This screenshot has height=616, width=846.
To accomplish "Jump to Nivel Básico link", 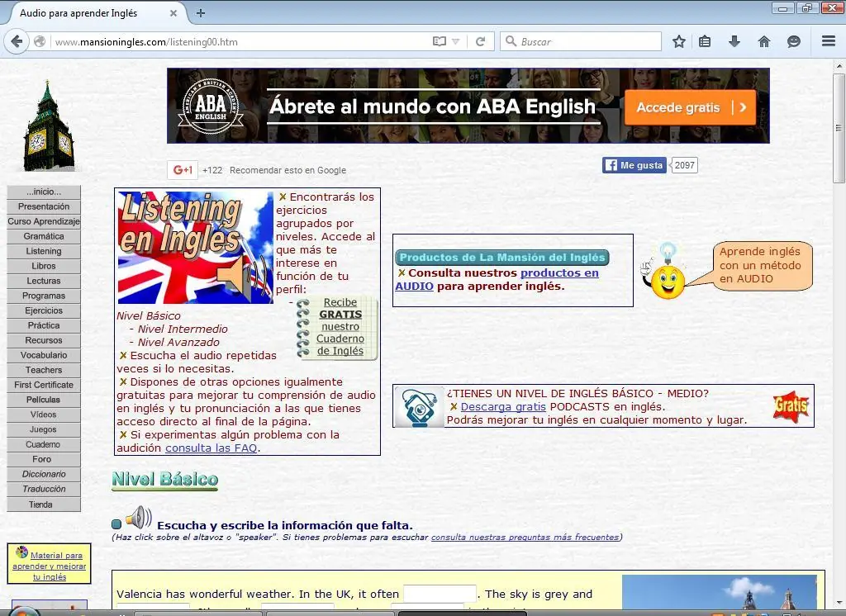I will [149, 316].
